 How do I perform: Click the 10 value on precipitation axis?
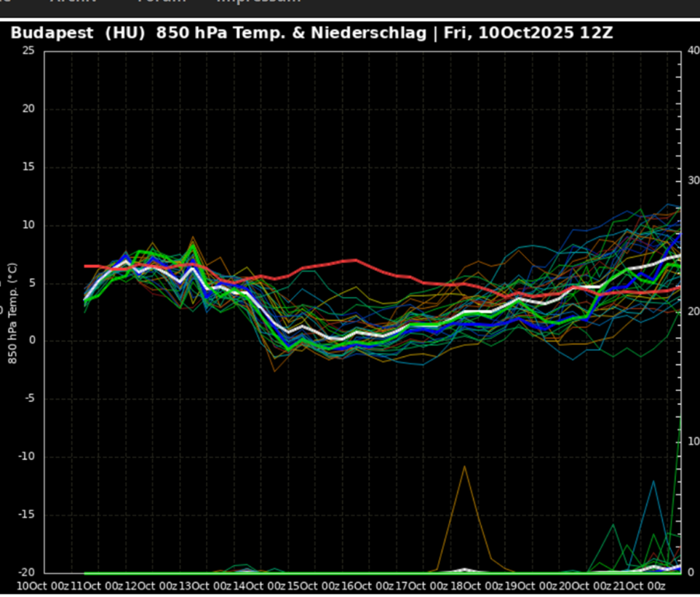(x=693, y=442)
